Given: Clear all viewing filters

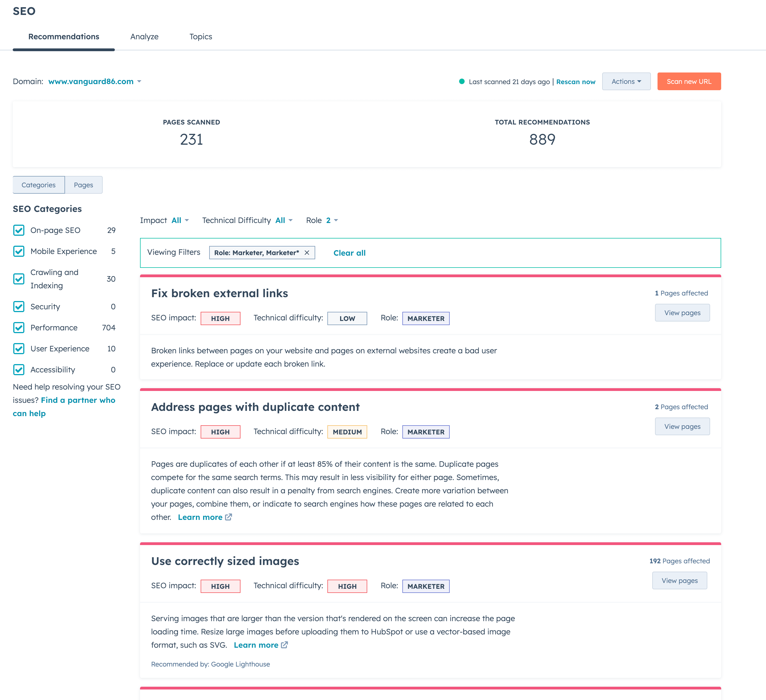Looking at the screenshot, I should point(349,253).
